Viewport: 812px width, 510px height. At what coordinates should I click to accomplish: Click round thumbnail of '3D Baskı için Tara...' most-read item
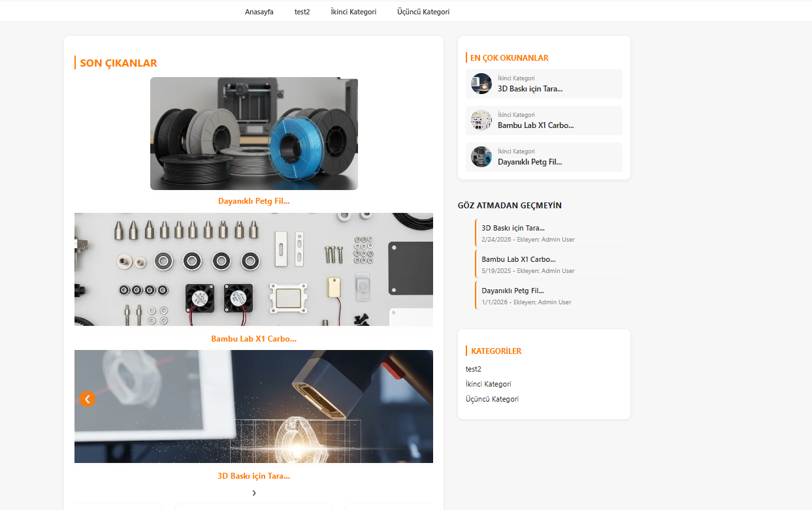pos(481,84)
